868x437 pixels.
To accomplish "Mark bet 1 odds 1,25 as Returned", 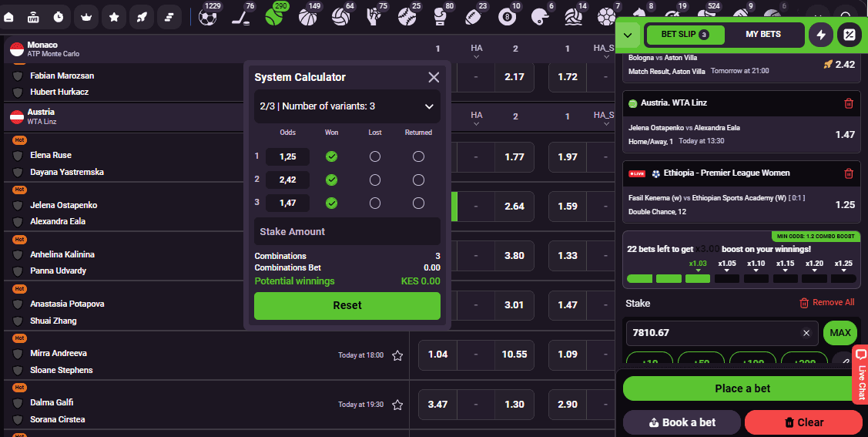I will click(418, 156).
